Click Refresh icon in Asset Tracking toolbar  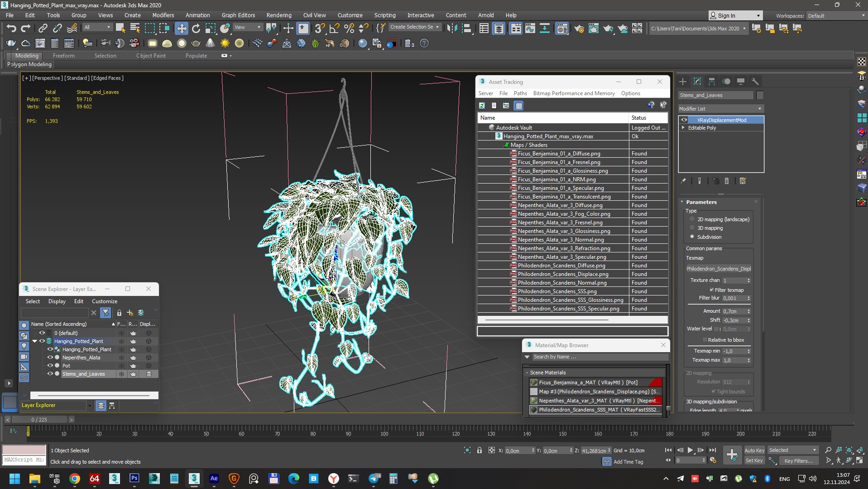pyautogui.click(x=482, y=106)
